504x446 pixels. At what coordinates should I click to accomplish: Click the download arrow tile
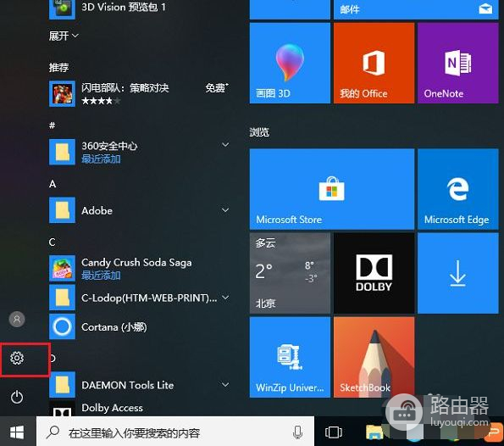pos(458,273)
